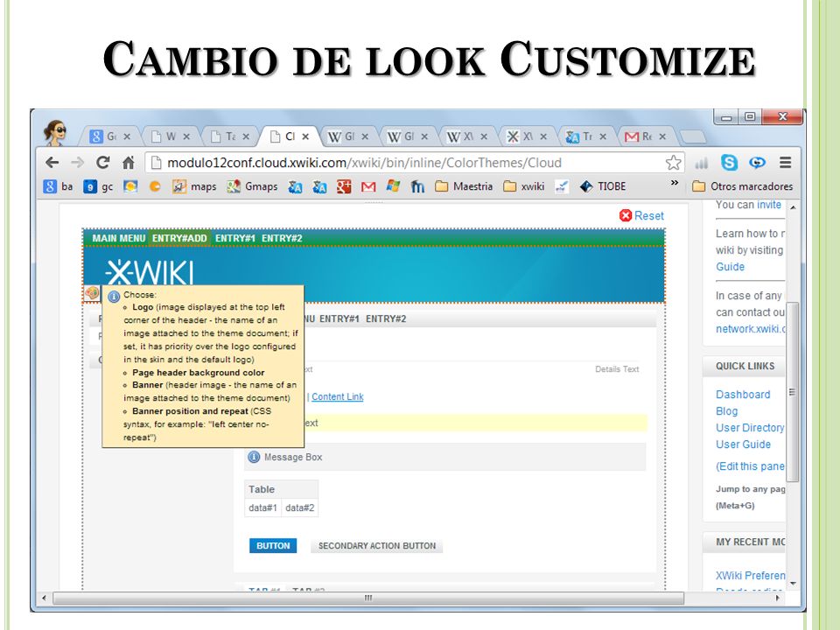The image size is (840, 630).
Task: Close the Gmail 'Re' tab
Action: [x=662, y=136]
